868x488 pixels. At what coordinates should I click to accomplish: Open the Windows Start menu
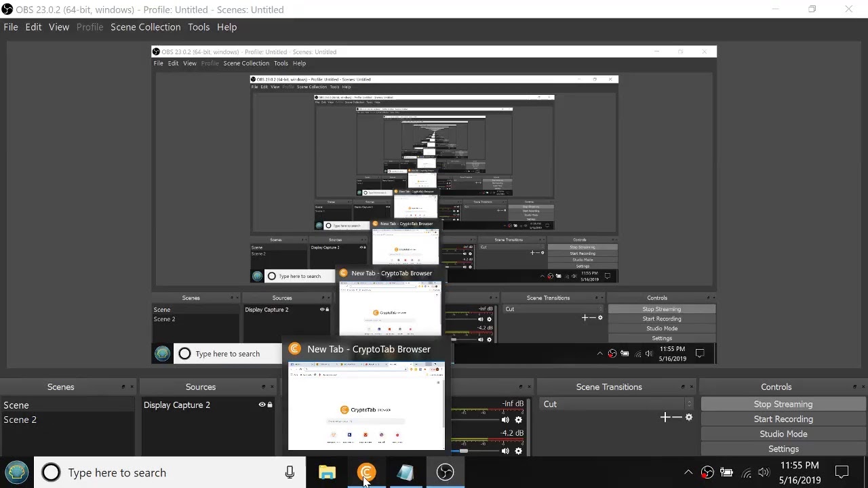(17, 472)
